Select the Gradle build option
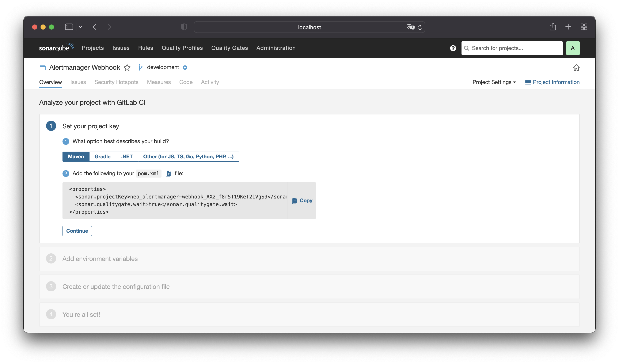The width and height of the screenshot is (619, 364). [x=102, y=156]
